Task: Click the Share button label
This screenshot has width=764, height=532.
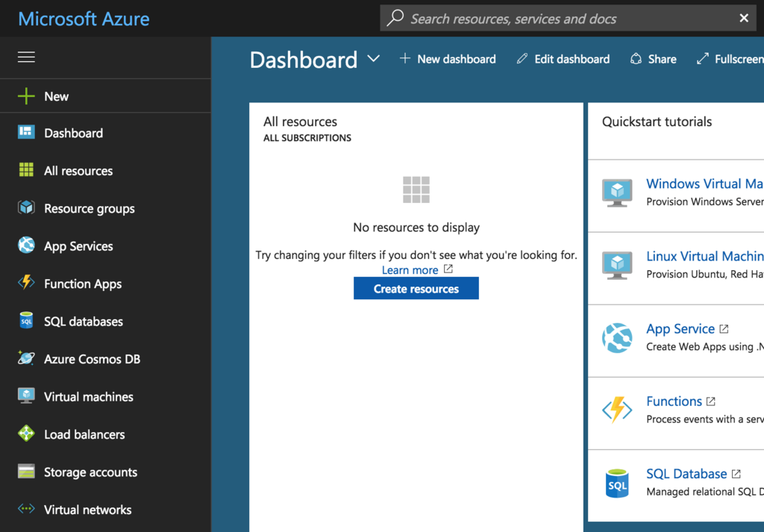Action: [x=662, y=59]
